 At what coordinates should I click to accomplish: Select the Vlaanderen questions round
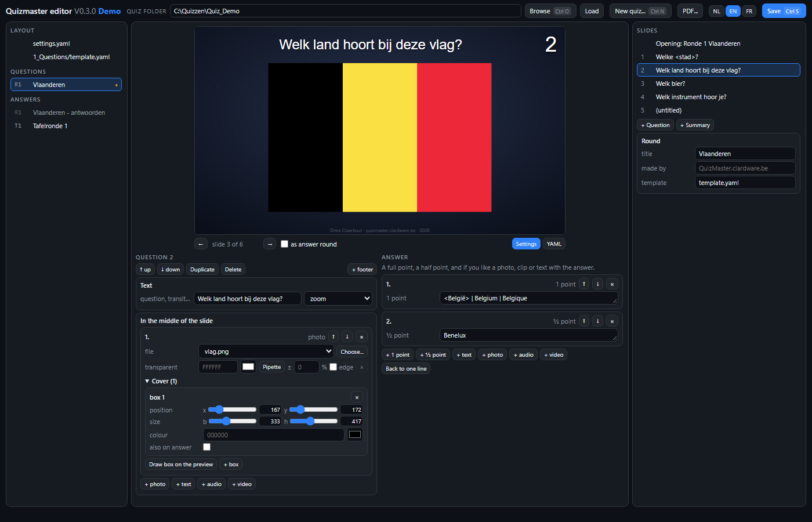(66, 85)
